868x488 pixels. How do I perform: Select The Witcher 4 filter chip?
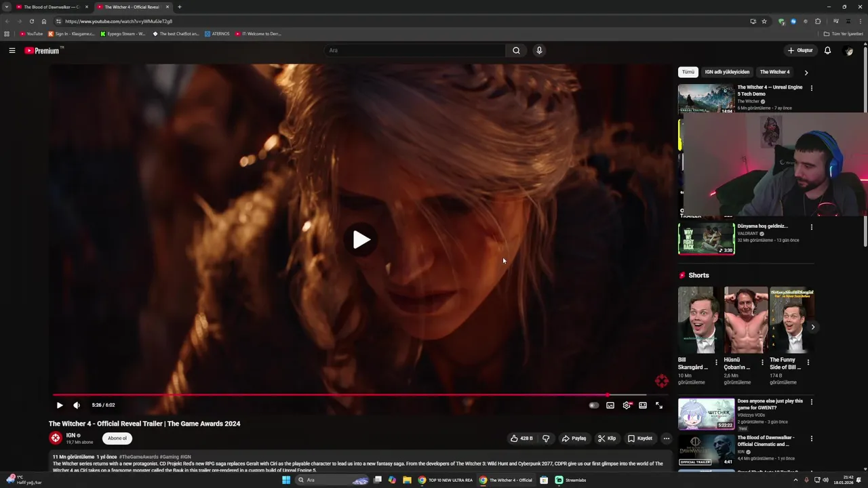pos(774,72)
